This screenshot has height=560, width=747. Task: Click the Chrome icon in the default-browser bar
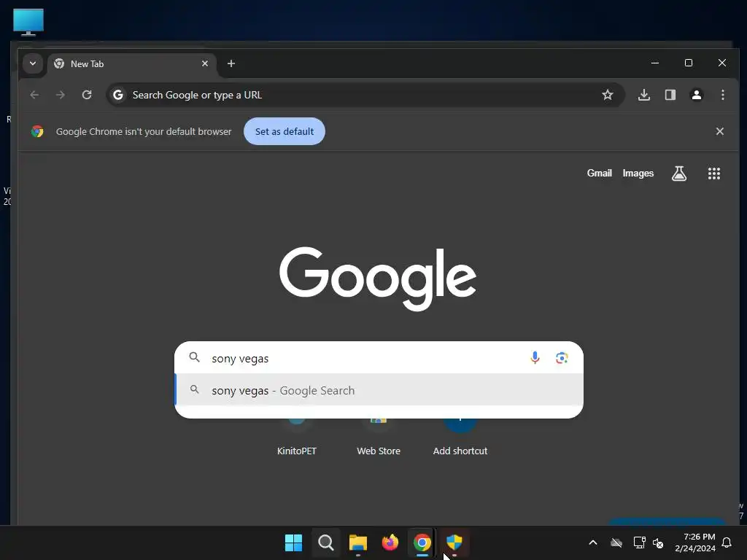coord(37,131)
